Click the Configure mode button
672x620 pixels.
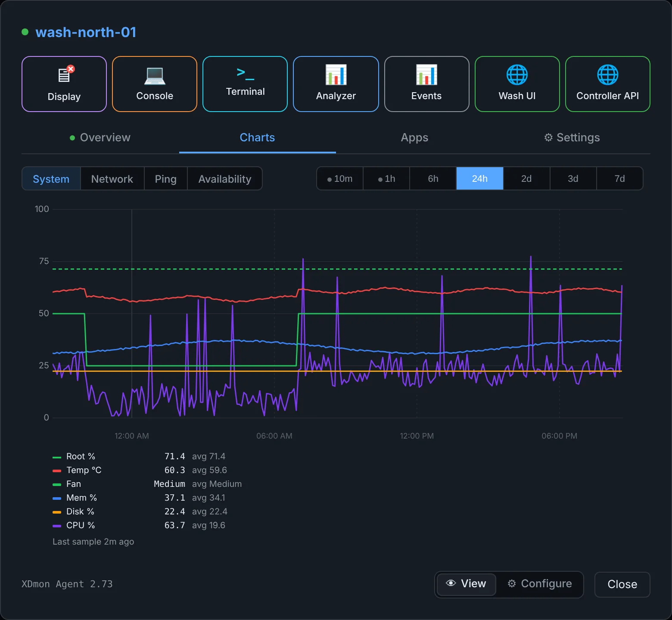pos(540,583)
